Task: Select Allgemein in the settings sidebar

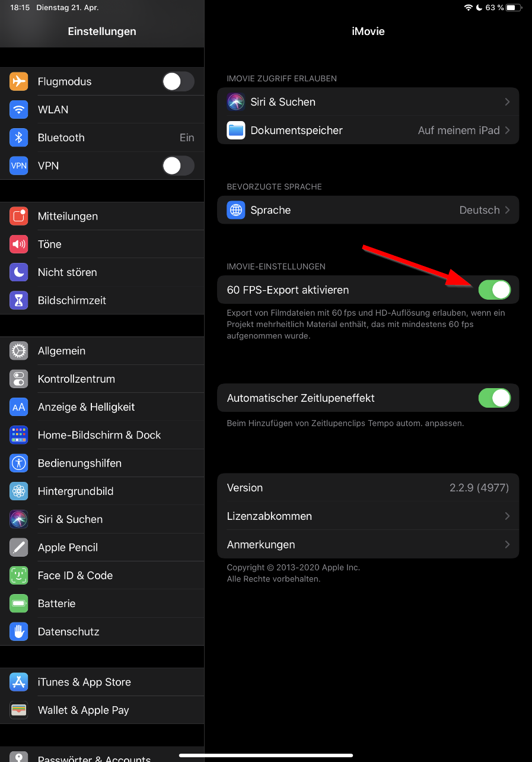Action: coord(62,351)
